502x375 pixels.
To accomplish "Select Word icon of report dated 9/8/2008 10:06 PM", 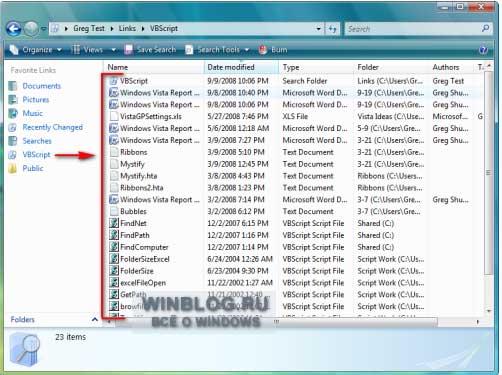I will pyautogui.click(x=114, y=105).
